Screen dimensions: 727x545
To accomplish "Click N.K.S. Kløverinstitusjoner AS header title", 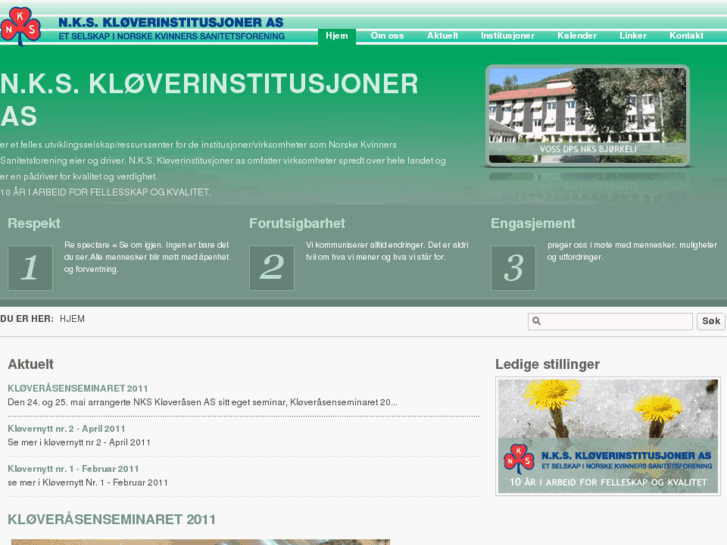I will click(171, 22).
